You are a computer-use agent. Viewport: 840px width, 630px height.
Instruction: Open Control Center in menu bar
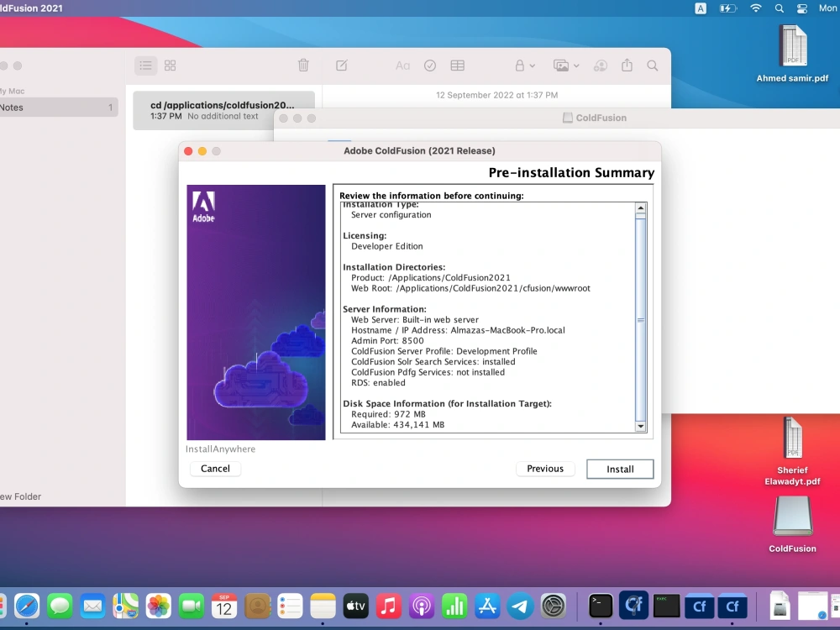pos(802,8)
